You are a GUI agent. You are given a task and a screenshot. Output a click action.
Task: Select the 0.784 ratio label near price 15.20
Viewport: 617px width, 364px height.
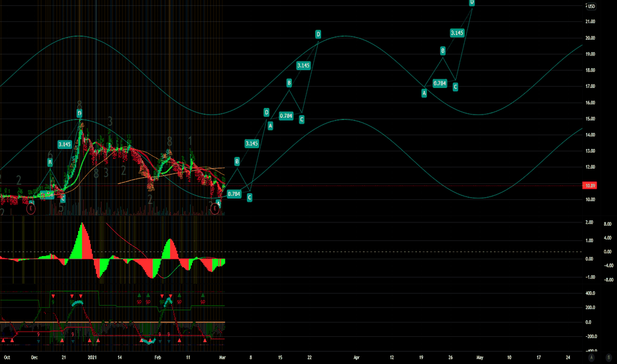286,116
